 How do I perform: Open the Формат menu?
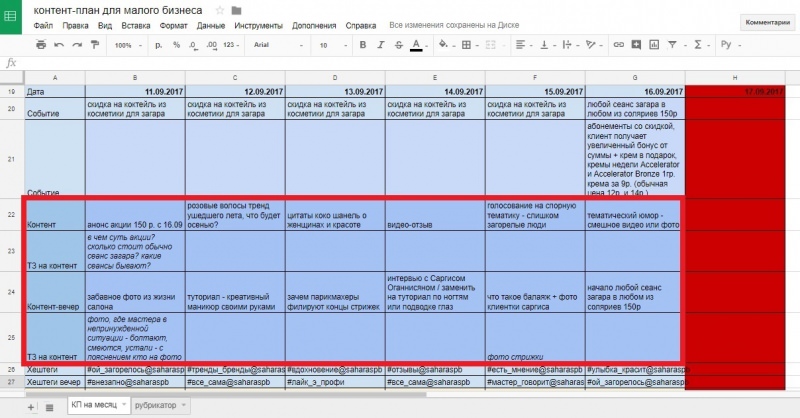tap(174, 26)
